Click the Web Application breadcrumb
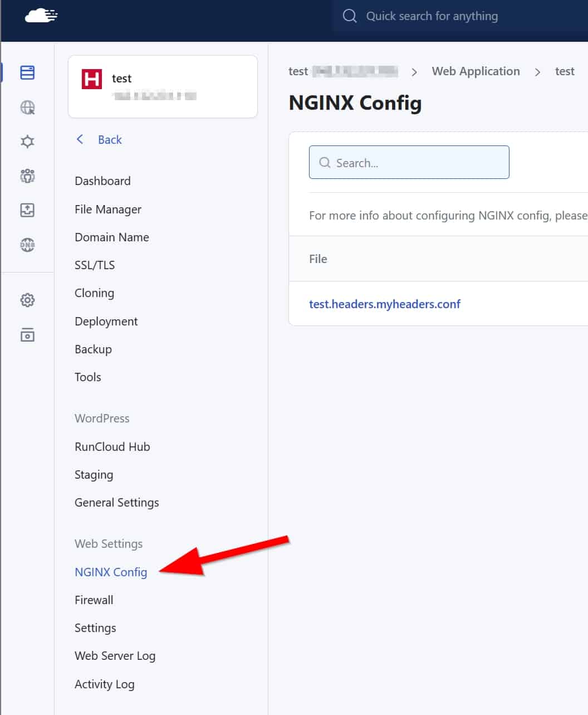The width and height of the screenshot is (588, 715). click(x=476, y=71)
